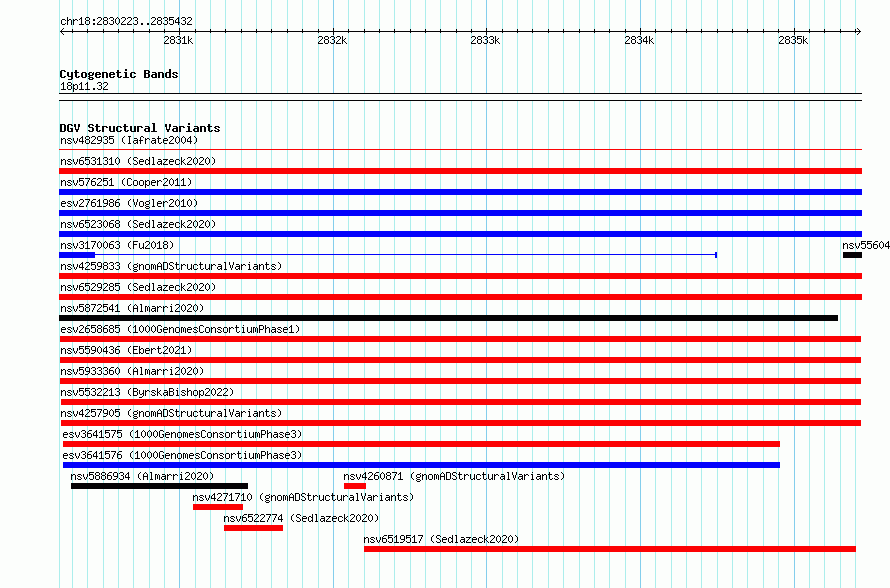
Task: Click the thin red line under nsv482935
Action: click(x=460, y=150)
